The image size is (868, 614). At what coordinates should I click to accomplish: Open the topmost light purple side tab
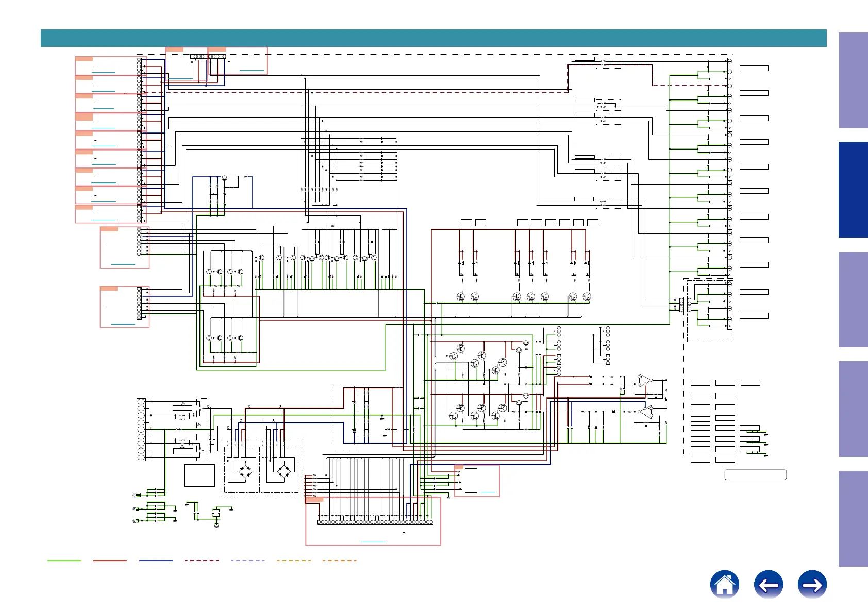tap(853, 80)
